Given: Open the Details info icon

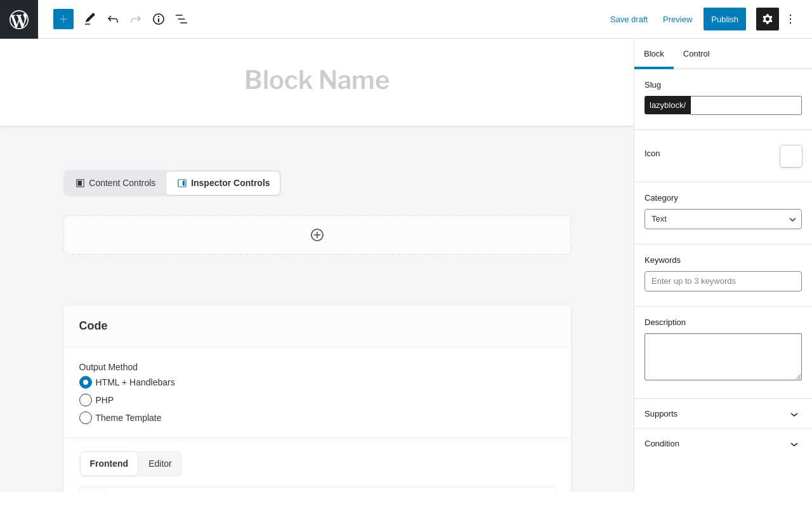Looking at the screenshot, I should point(159,19).
